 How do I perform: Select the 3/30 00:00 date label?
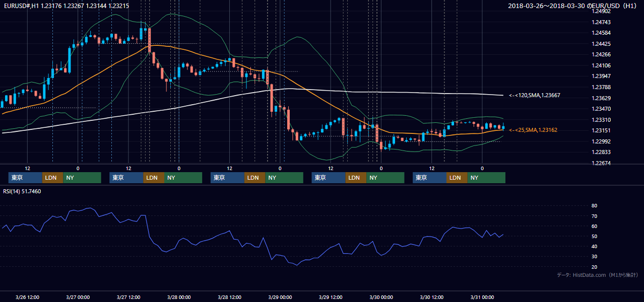point(381,297)
